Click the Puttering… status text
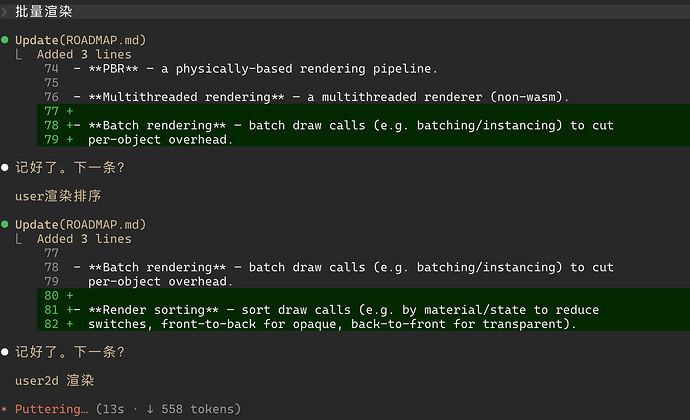The image size is (690, 420). click(51, 409)
